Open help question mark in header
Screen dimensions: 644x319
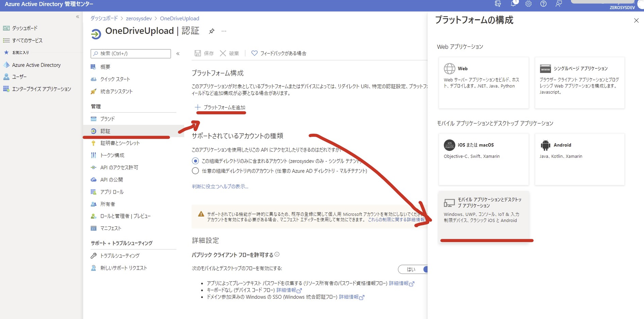coord(543,4)
